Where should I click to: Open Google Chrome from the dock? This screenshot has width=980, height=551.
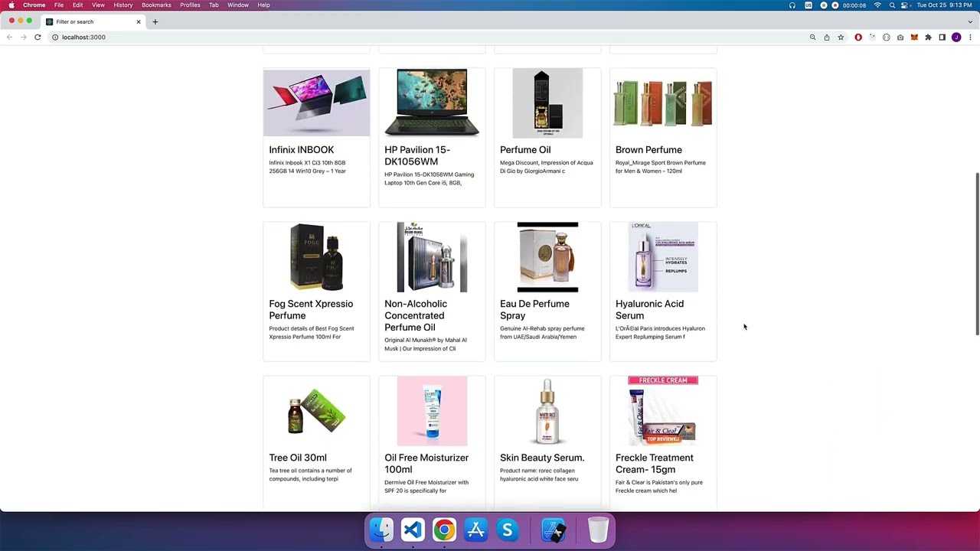[444, 530]
